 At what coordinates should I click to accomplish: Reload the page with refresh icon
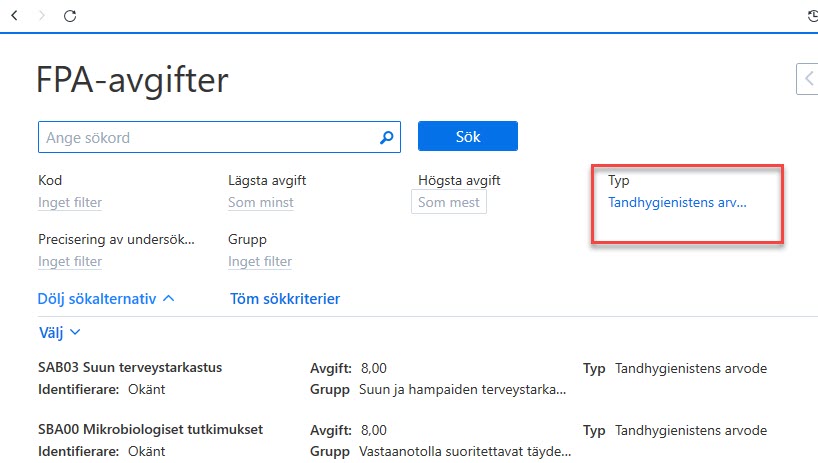click(x=70, y=16)
